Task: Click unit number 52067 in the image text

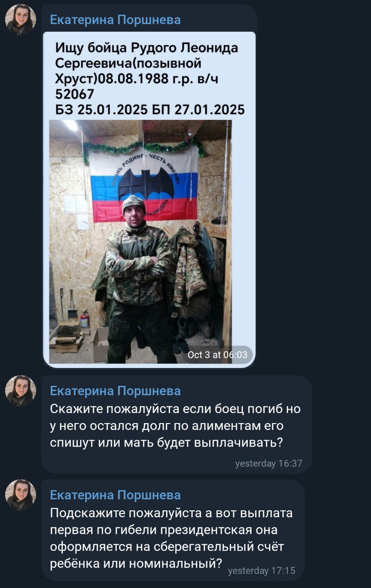Action: [74, 94]
